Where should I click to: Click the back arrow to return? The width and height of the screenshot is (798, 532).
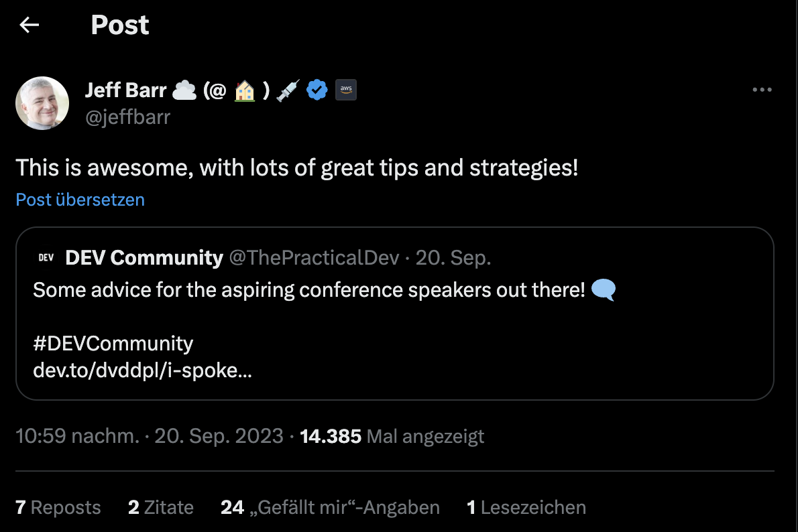(x=27, y=24)
